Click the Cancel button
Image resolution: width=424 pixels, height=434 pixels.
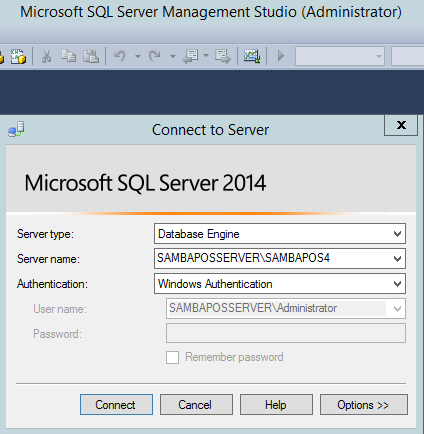(196, 405)
